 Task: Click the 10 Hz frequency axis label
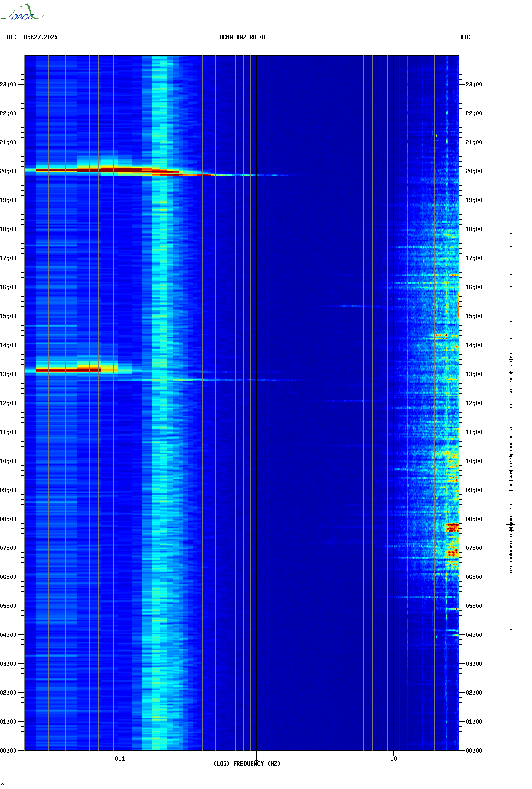(x=393, y=758)
